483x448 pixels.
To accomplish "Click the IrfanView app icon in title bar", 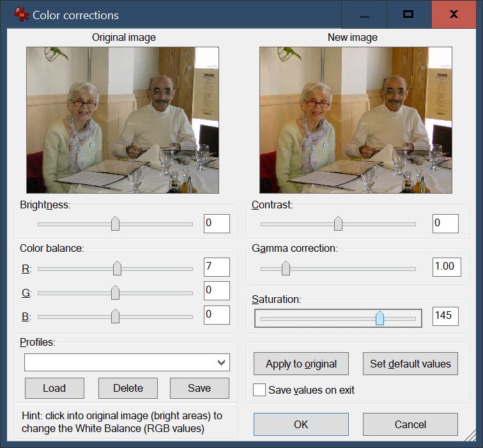I will 21,14.
